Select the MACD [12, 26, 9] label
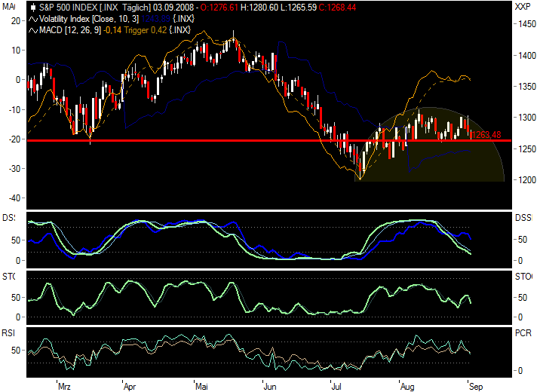Image resolution: width=543 pixels, height=392 pixels. (70, 30)
